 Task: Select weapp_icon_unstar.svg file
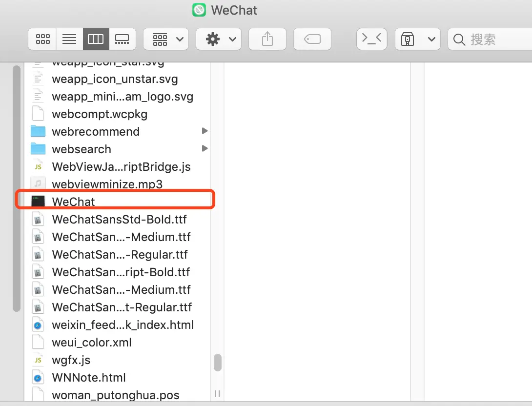[x=115, y=79]
